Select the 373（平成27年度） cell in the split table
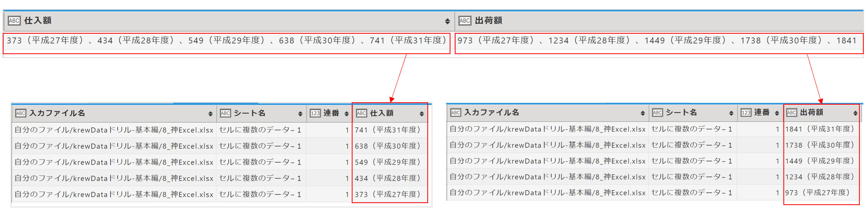868x218 pixels. pos(390,194)
